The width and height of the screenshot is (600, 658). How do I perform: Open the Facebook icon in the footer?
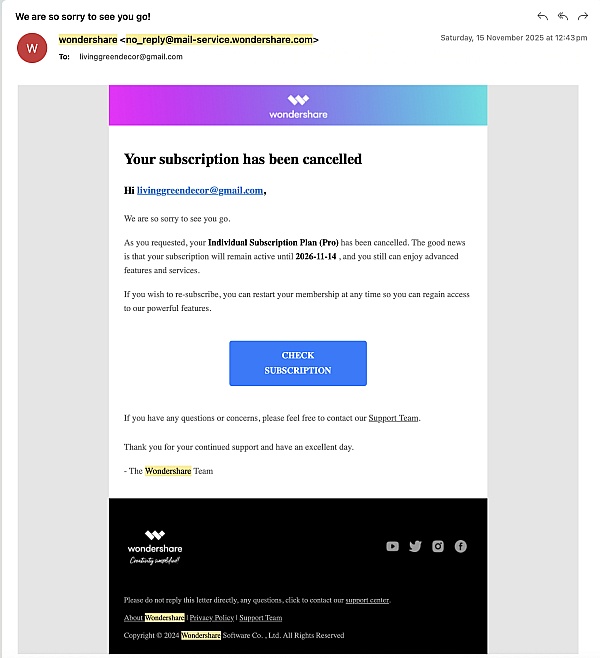point(461,546)
